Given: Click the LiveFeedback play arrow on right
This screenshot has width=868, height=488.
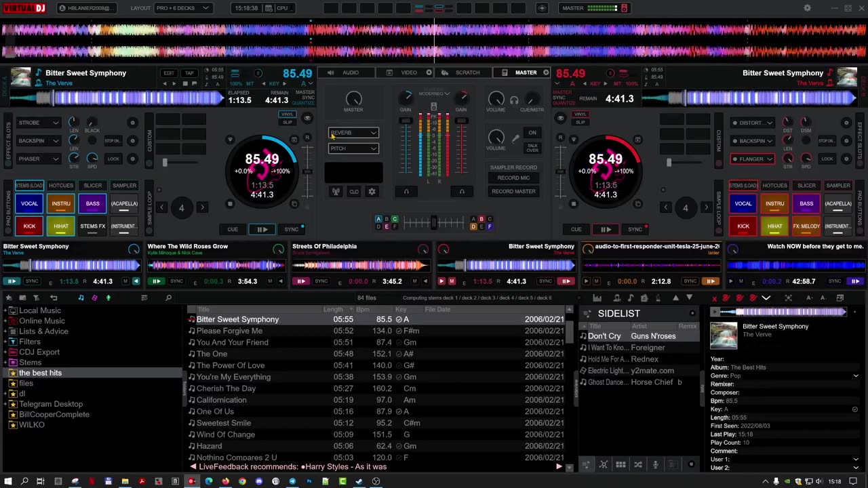Looking at the screenshot, I should [x=559, y=466].
